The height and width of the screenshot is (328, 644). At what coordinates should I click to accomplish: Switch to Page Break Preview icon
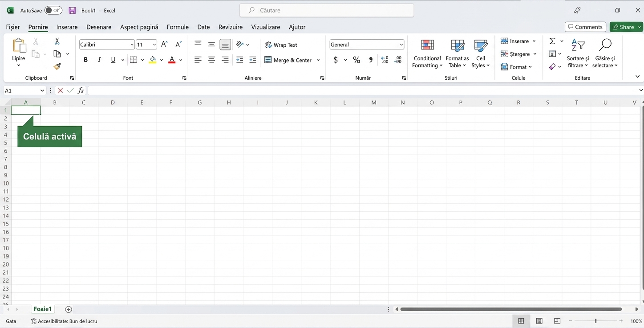point(557,321)
